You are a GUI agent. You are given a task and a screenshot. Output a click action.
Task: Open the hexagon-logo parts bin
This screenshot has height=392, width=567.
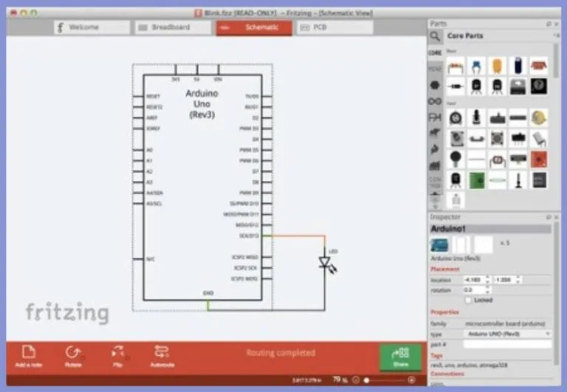click(x=435, y=85)
